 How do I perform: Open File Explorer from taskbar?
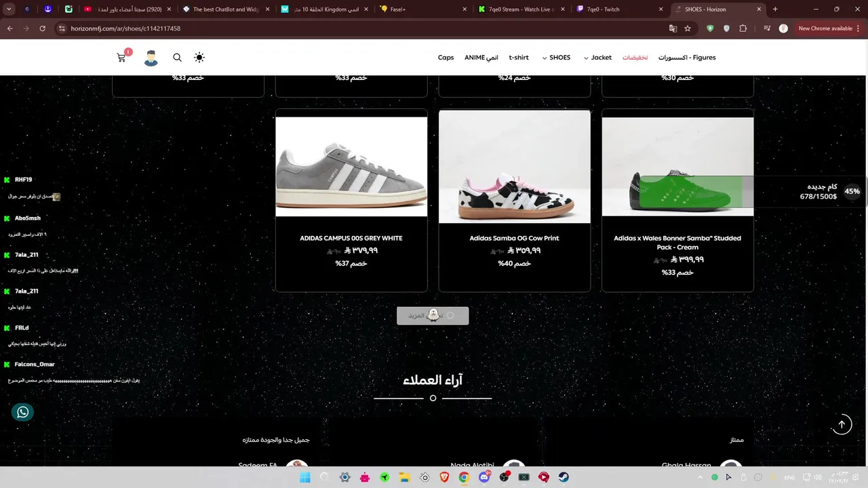tap(404, 477)
